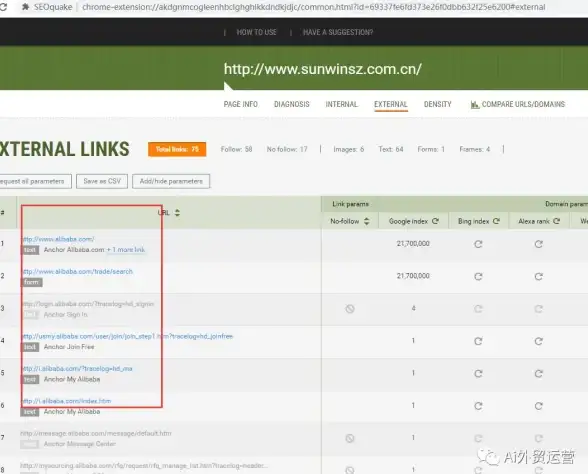Refresh Bing index for row 2 trade/search
Image resolution: width=588 pixels, height=474 pixels.
click(478, 276)
